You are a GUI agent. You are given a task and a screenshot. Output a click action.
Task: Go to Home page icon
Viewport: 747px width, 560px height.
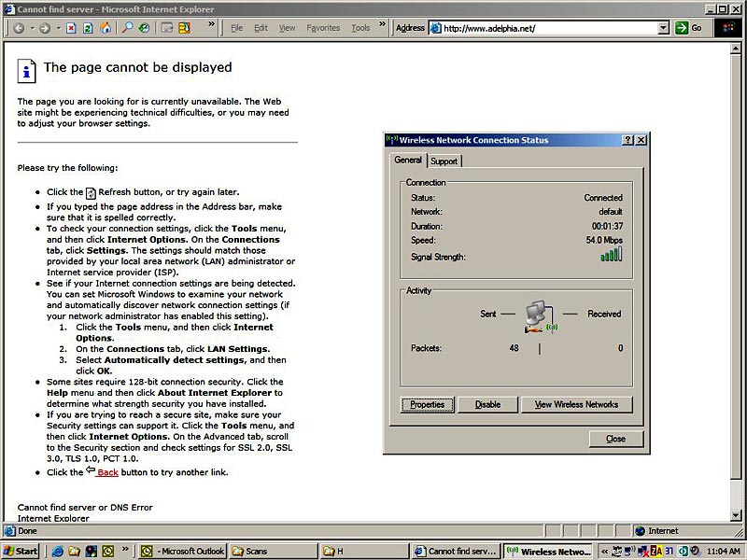coord(106,28)
